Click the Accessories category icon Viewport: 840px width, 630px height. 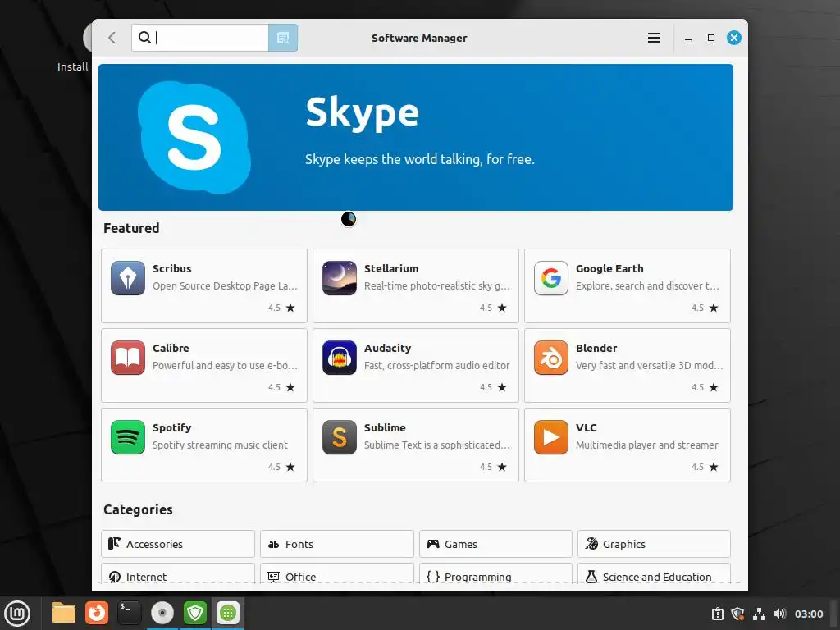(114, 544)
